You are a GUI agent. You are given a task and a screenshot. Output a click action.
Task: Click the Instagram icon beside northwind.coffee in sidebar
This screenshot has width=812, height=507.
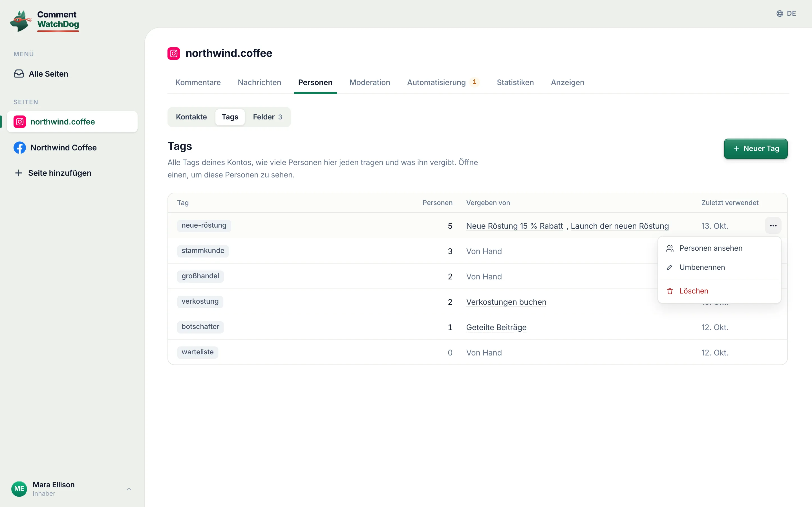click(x=20, y=122)
